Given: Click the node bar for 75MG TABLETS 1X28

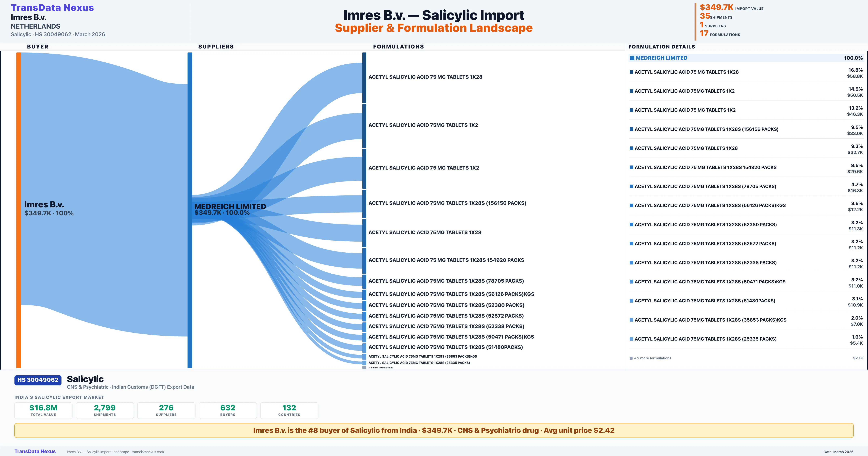Looking at the screenshot, I should (364, 233).
